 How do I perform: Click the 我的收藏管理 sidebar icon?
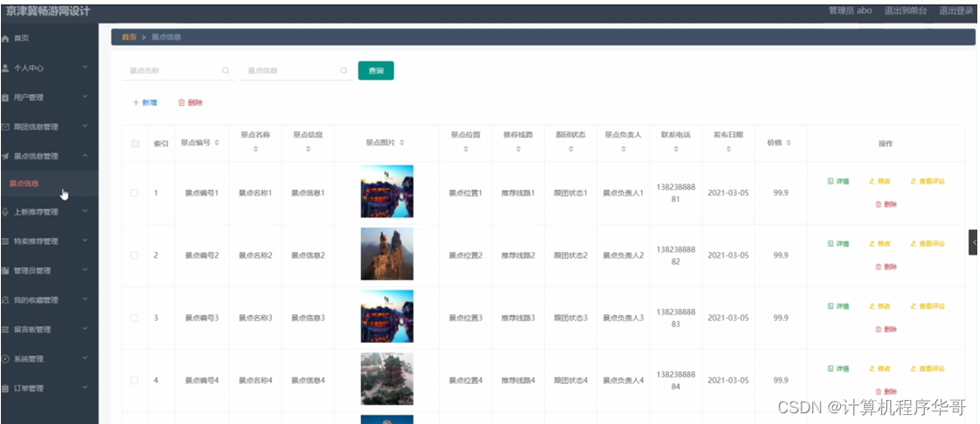[5, 299]
